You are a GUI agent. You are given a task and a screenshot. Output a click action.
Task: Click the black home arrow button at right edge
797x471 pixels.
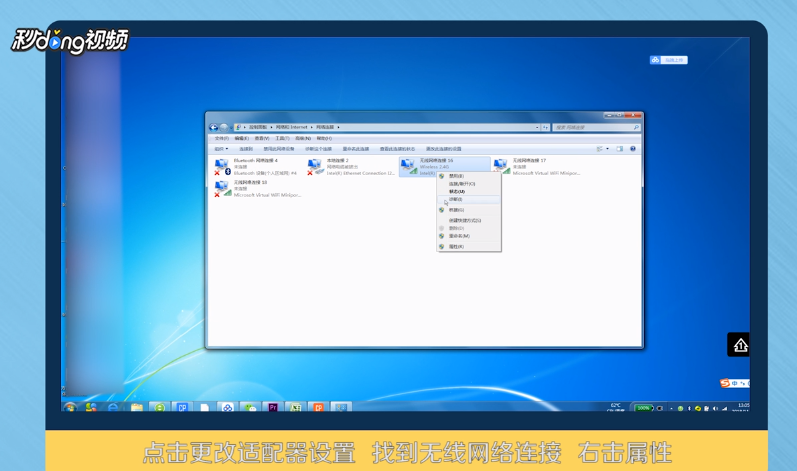click(x=739, y=344)
